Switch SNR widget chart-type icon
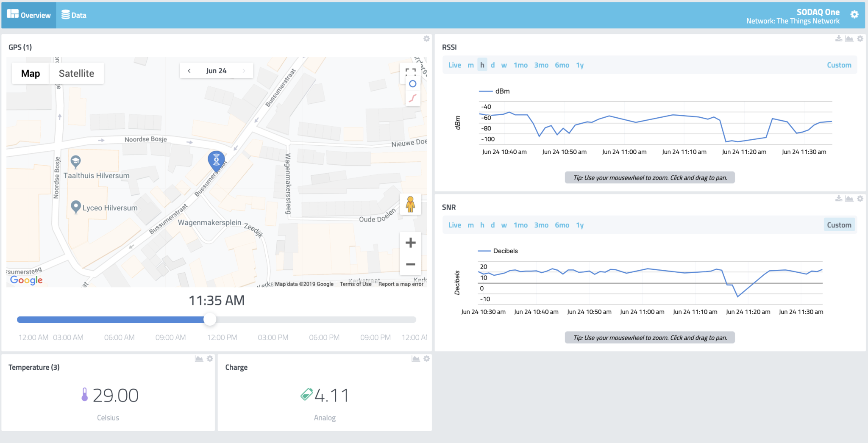The width and height of the screenshot is (868, 443). (849, 198)
